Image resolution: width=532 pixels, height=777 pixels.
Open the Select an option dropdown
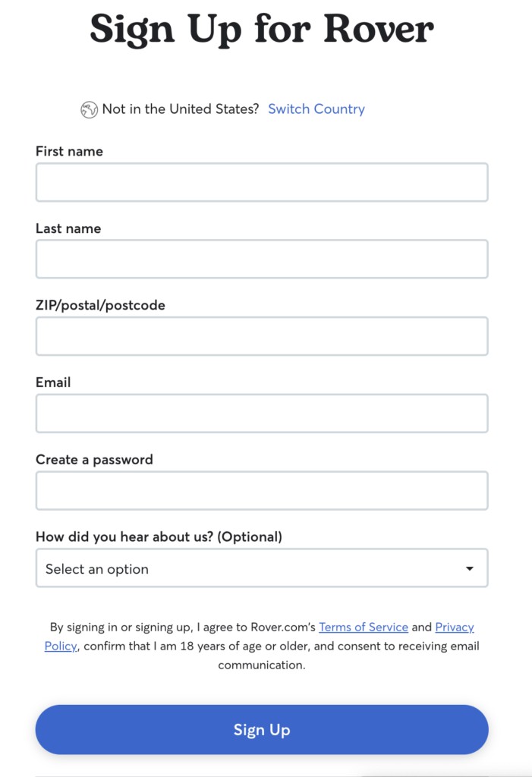262,568
